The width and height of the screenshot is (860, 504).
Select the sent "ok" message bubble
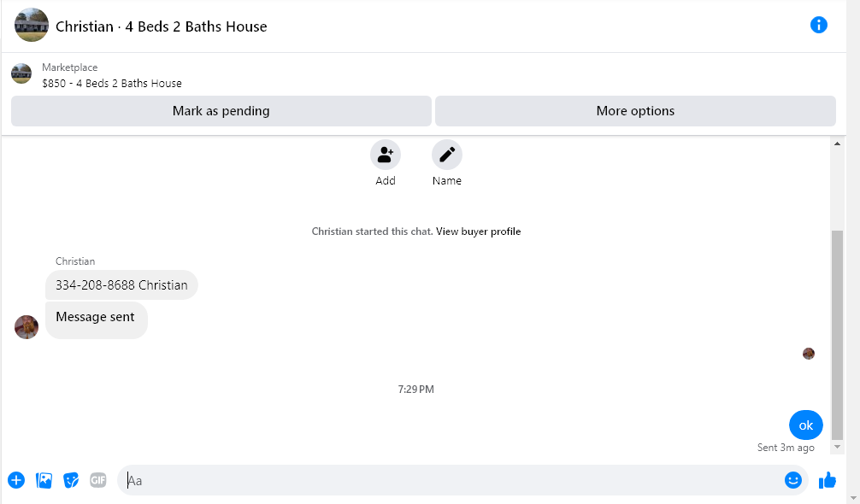805,425
